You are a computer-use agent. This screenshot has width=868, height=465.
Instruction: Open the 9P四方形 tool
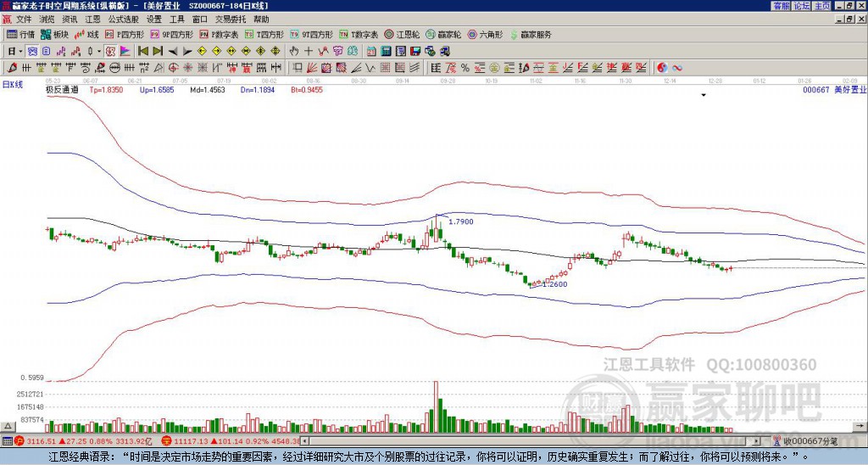(171, 34)
